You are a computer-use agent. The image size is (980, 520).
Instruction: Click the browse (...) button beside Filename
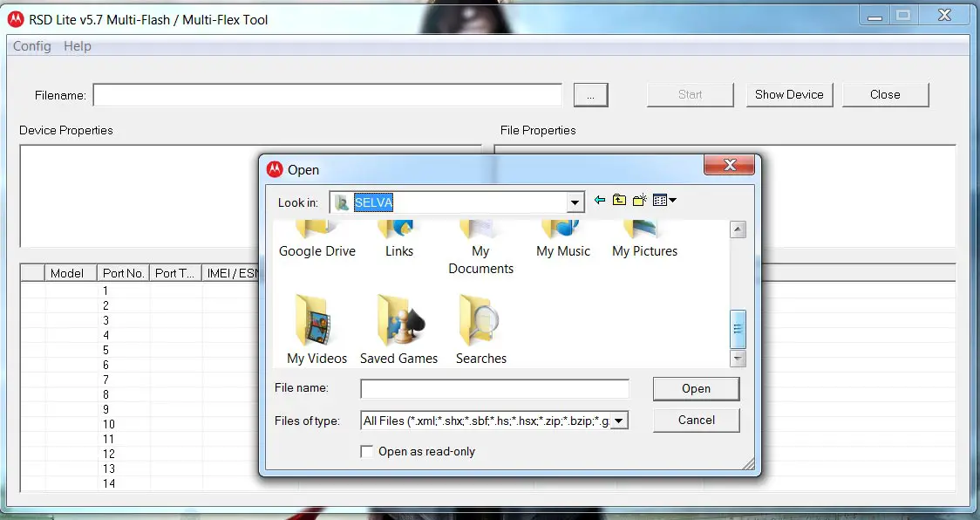pos(590,95)
